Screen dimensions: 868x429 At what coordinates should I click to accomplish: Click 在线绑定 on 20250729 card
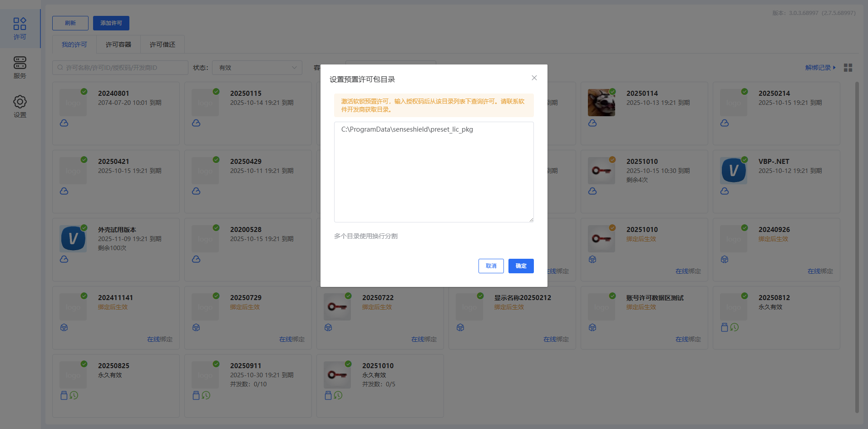292,339
